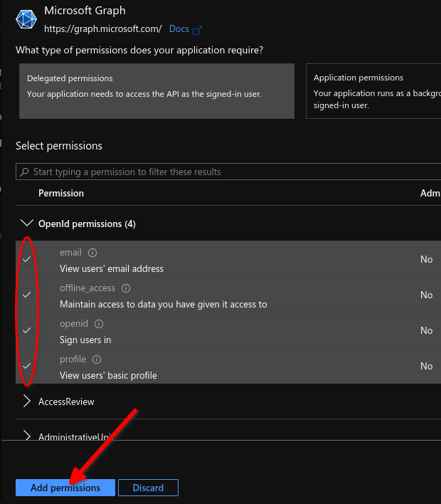
Task: Uncheck the email permission checkbox
Action: [x=27, y=259]
